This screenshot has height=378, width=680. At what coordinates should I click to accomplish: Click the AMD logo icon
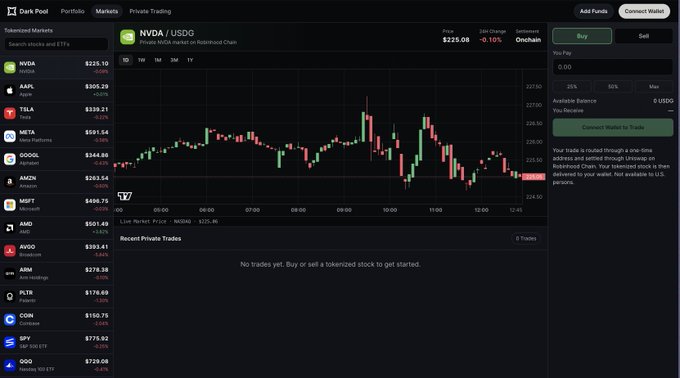pos(10,228)
